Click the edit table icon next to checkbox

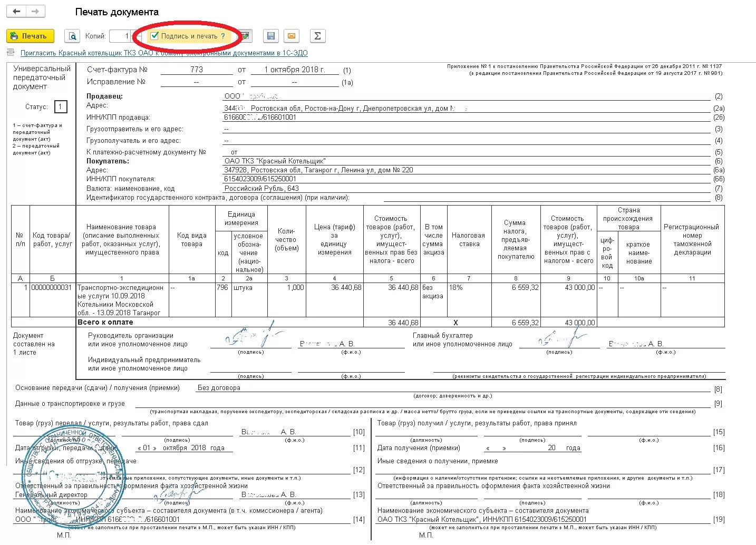pyautogui.click(x=245, y=36)
